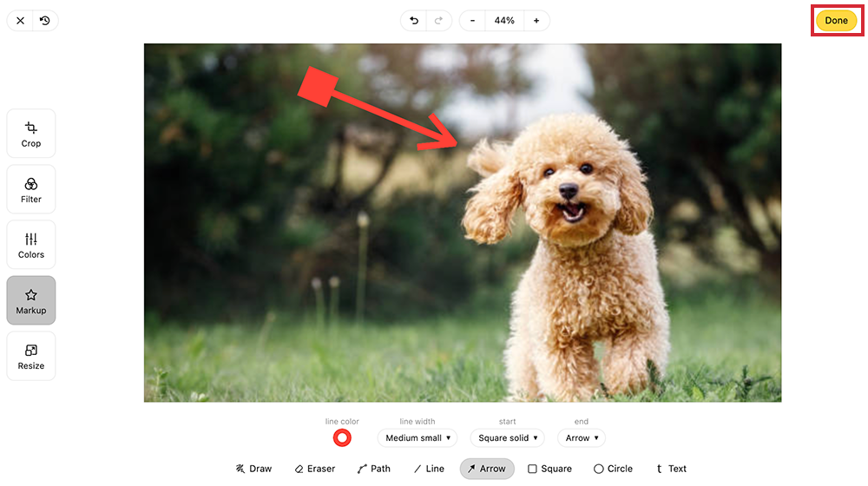Open the end style Arrow dropdown
The height and width of the screenshot is (486, 868).
click(582, 438)
